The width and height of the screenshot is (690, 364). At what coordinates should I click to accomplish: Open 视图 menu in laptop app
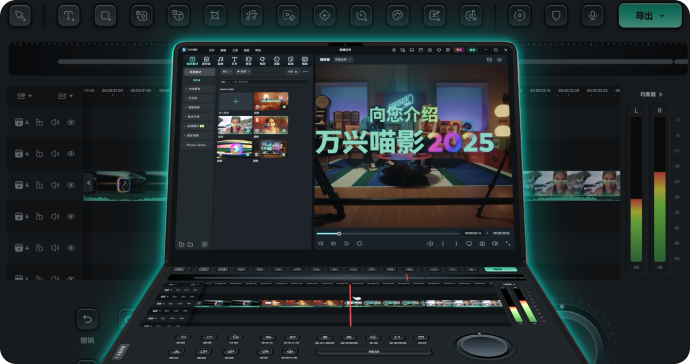tap(246, 50)
